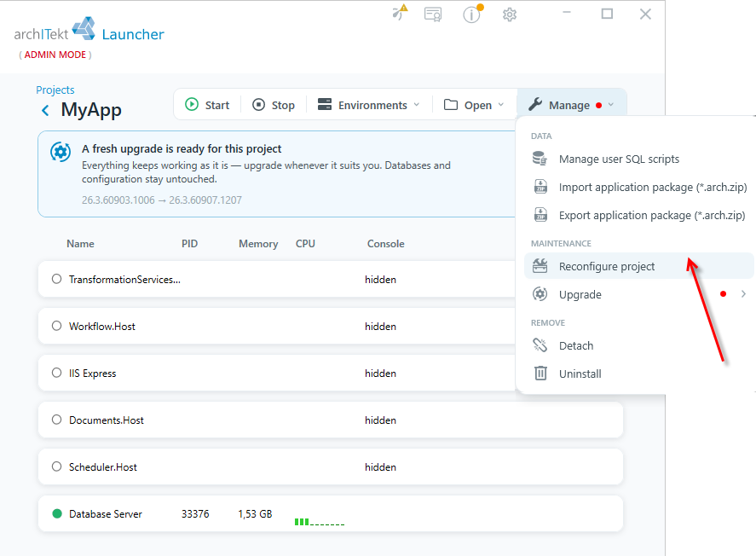Click the green Database Server status indicator

point(57,513)
